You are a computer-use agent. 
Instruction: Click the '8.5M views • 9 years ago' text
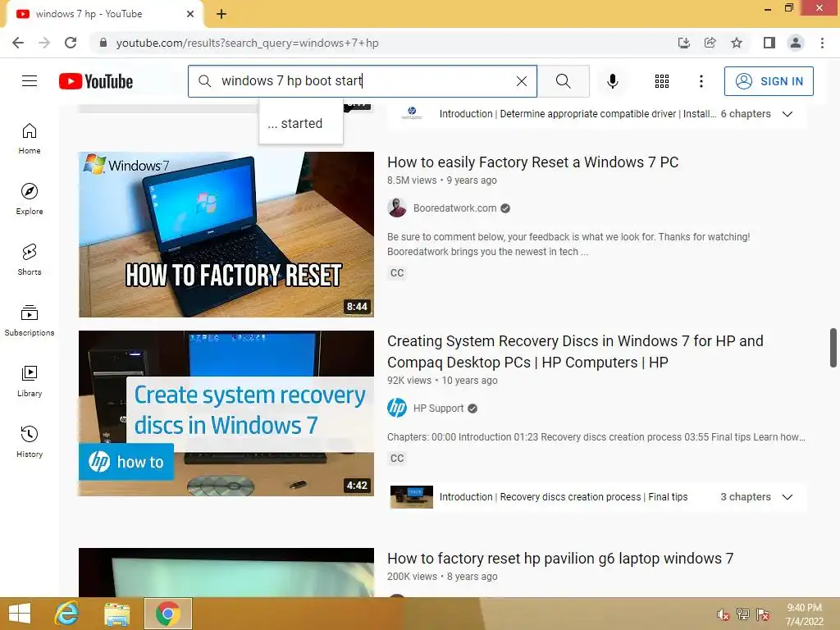[442, 180]
